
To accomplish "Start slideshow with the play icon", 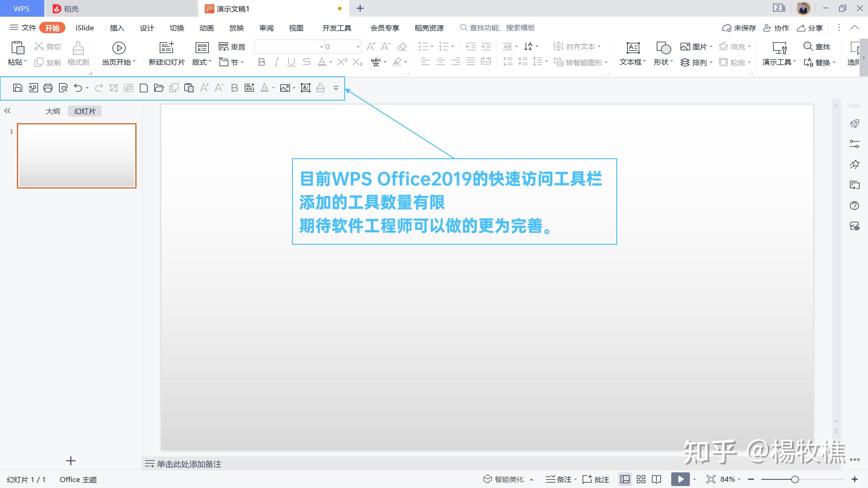I will pos(680,479).
